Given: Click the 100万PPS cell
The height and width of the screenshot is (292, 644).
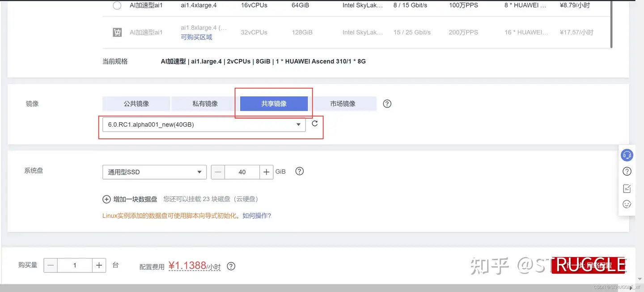Looking at the screenshot, I should pos(463,5).
